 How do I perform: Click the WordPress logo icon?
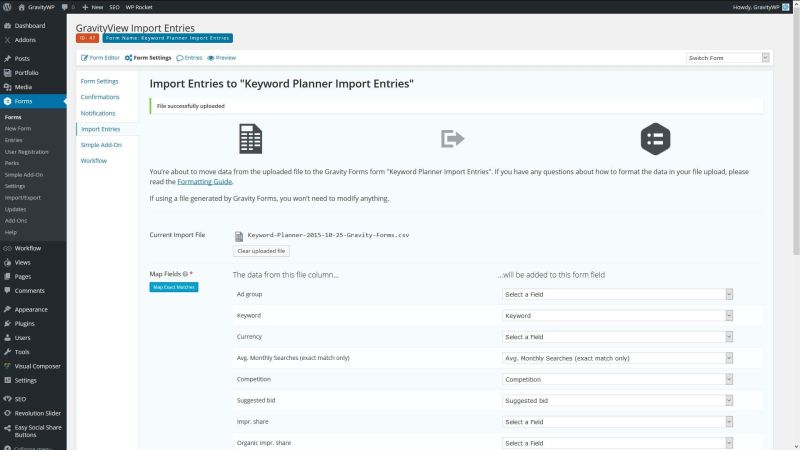point(7,7)
